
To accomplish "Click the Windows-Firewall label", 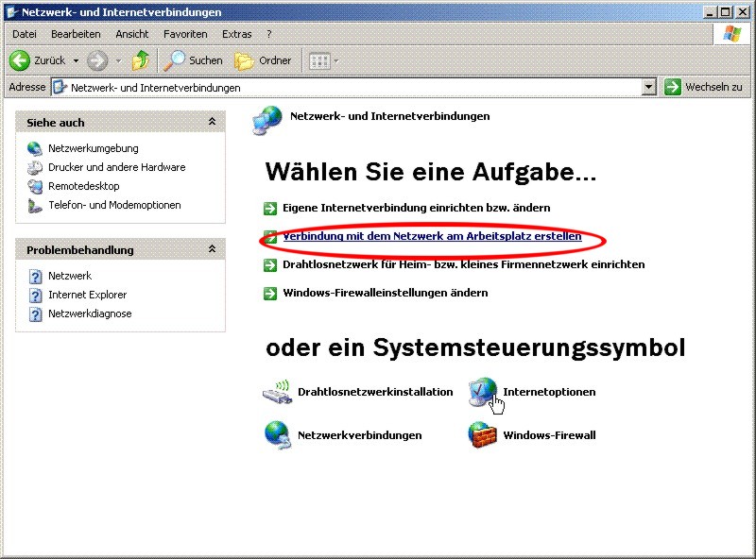I will point(549,435).
